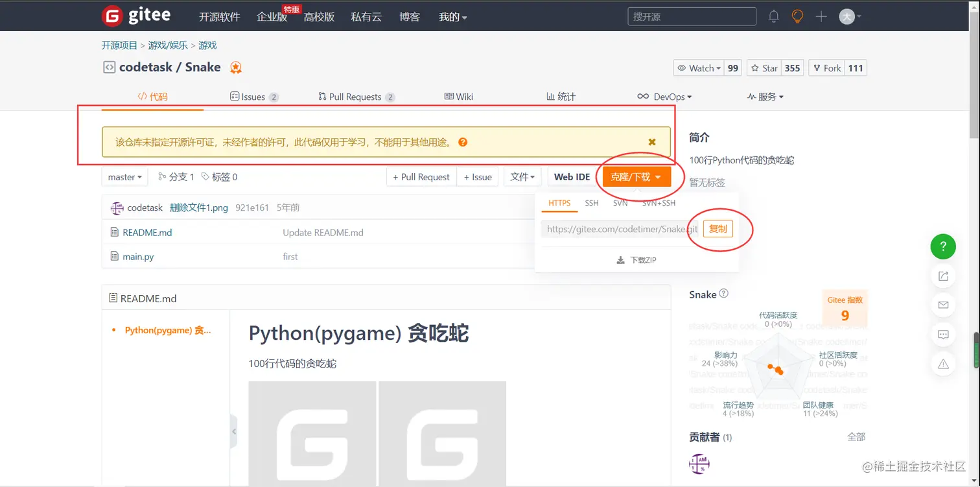
Task: Click the green help circle button
Action: pos(943,246)
